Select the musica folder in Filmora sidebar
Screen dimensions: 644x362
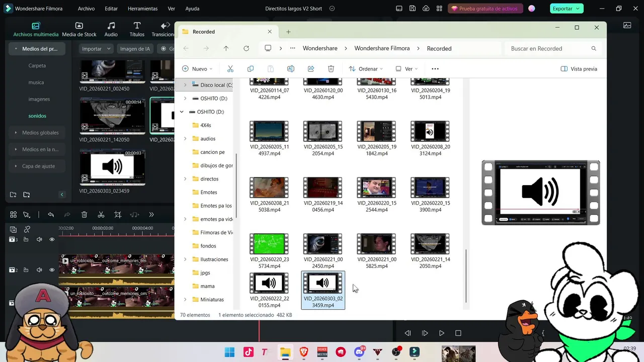(x=36, y=82)
